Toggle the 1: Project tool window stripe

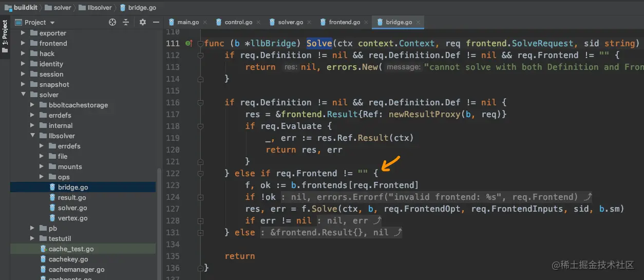tap(5, 37)
